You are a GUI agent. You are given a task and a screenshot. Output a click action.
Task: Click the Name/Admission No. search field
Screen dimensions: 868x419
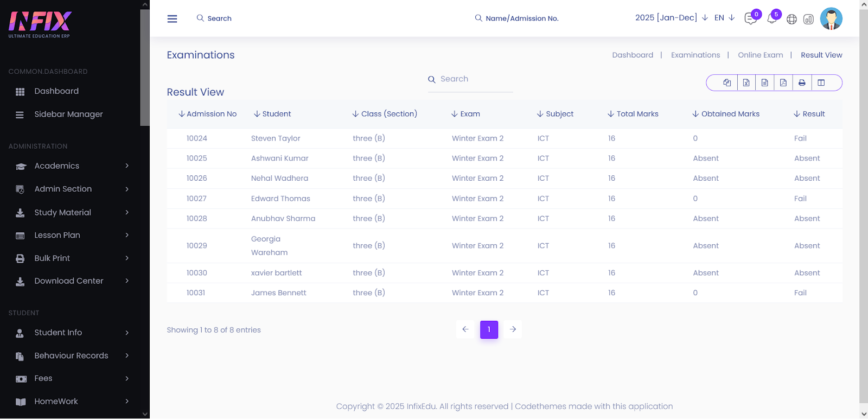tap(521, 18)
